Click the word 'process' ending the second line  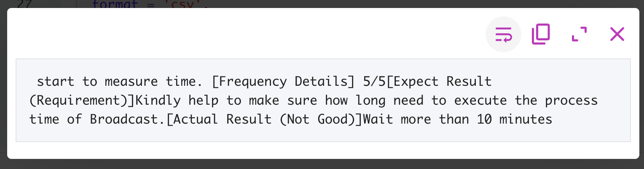pyautogui.click(x=571, y=100)
